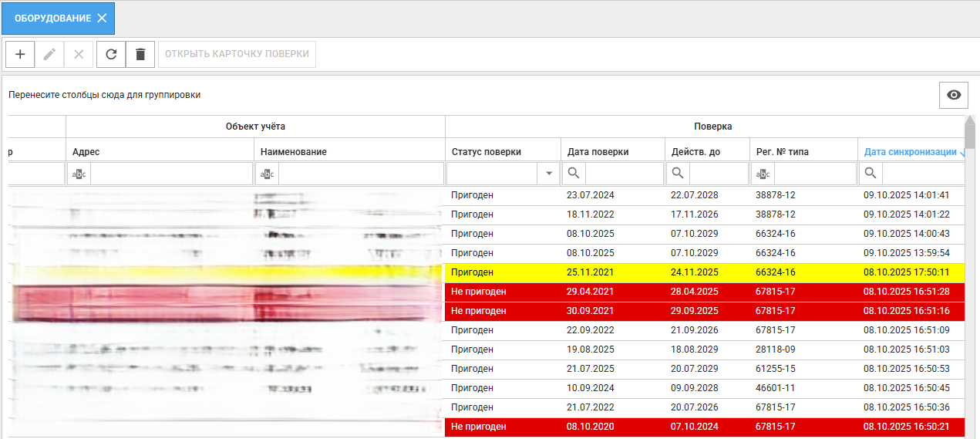The width and height of the screenshot is (980, 439).
Task: Click the trash delete icon
Action: pyautogui.click(x=140, y=55)
